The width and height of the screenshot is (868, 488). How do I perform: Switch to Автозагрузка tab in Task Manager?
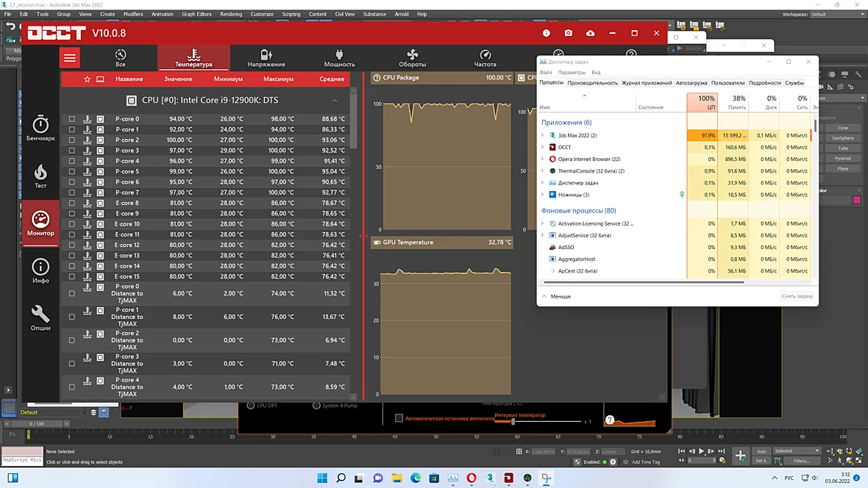pyautogui.click(x=691, y=83)
